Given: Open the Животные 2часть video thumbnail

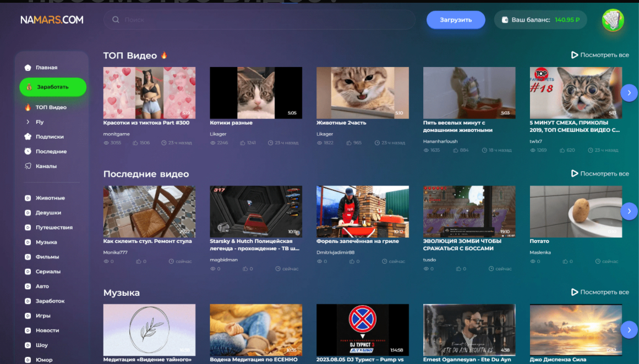Looking at the screenshot, I should 363,93.
